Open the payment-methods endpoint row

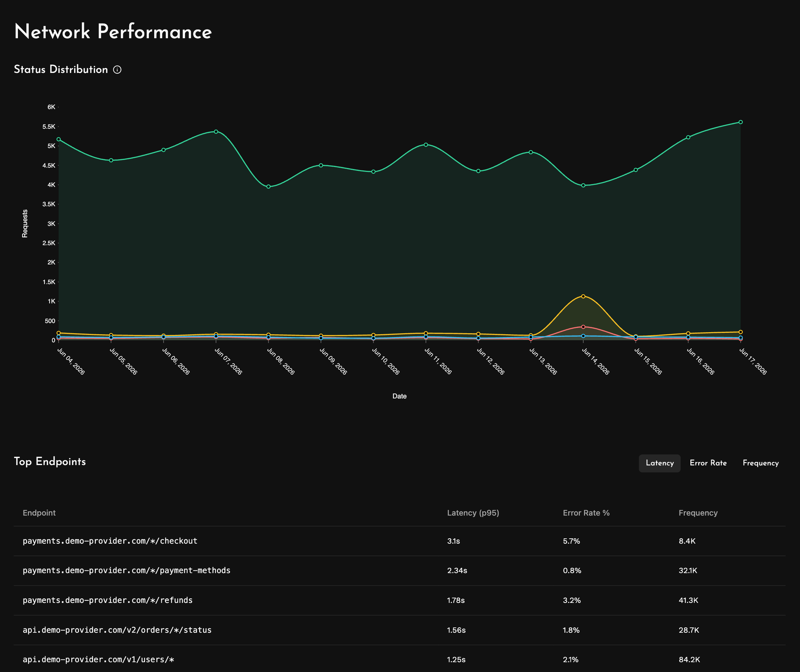click(x=400, y=570)
